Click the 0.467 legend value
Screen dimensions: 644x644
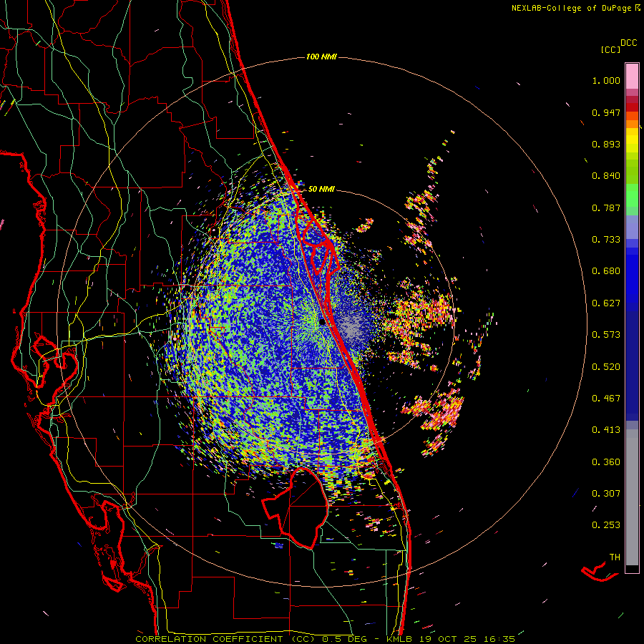[606, 399]
